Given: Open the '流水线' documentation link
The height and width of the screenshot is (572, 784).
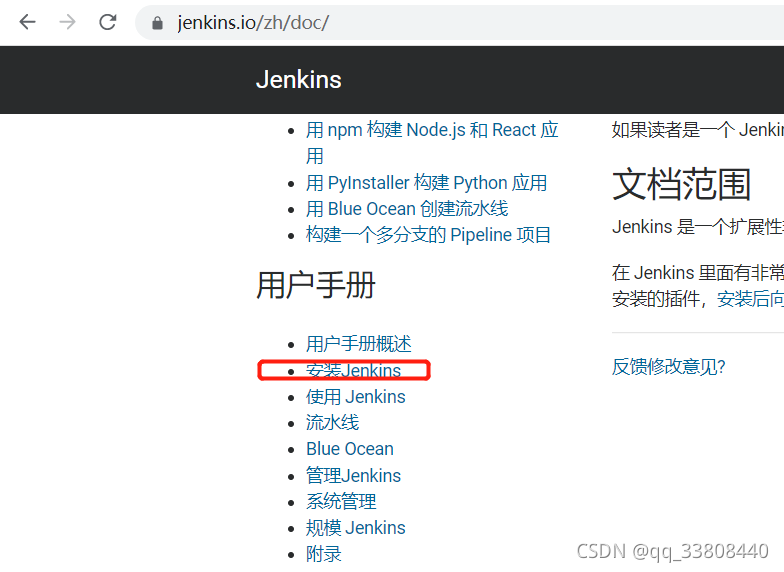Looking at the screenshot, I should click(x=332, y=422).
